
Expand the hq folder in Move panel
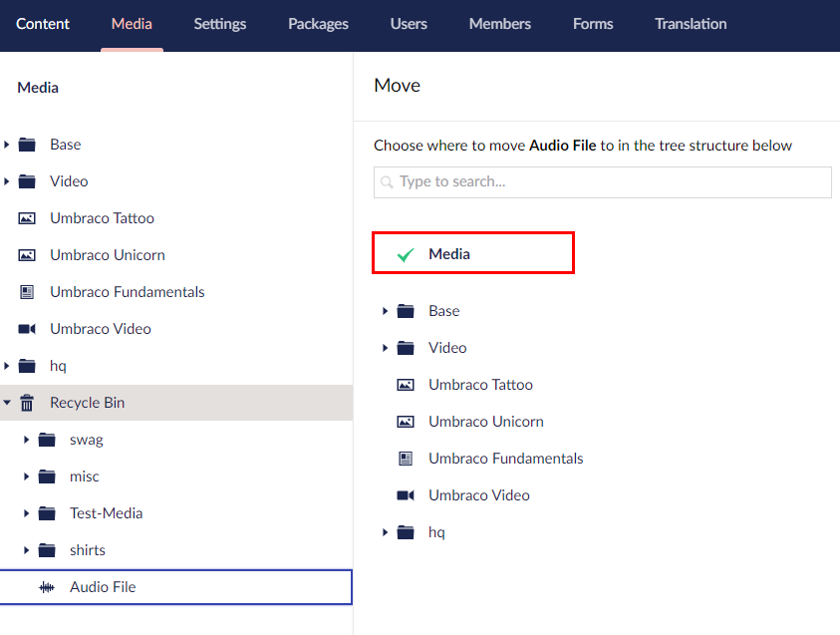(x=385, y=532)
